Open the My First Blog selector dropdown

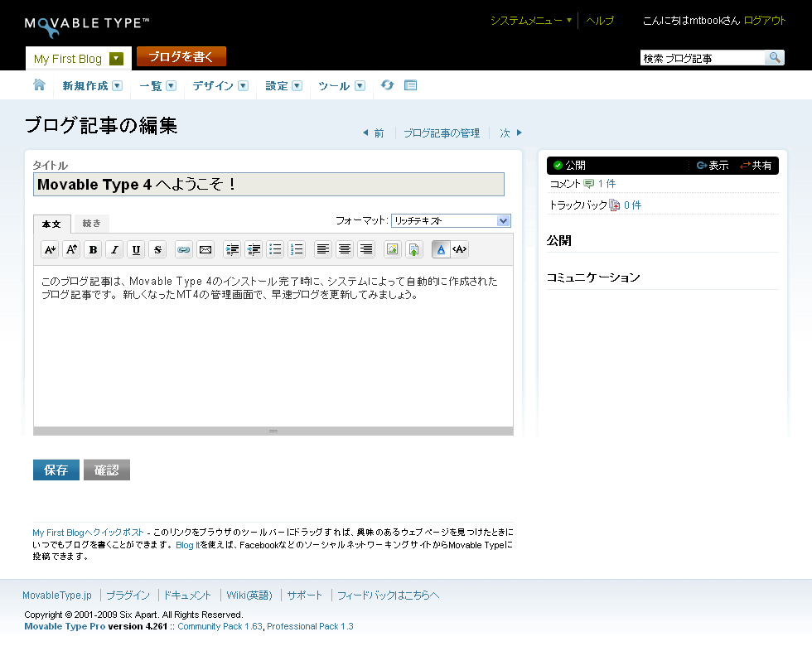click(117, 59)
